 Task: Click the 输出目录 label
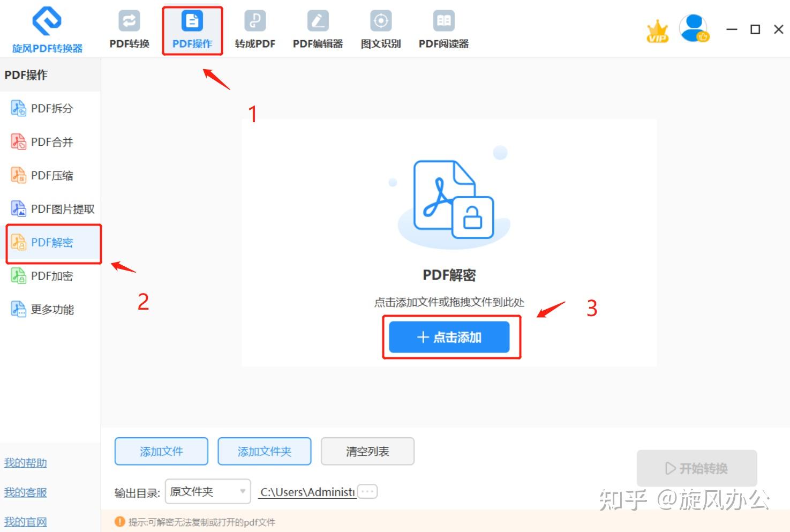(x=137, y=493)
